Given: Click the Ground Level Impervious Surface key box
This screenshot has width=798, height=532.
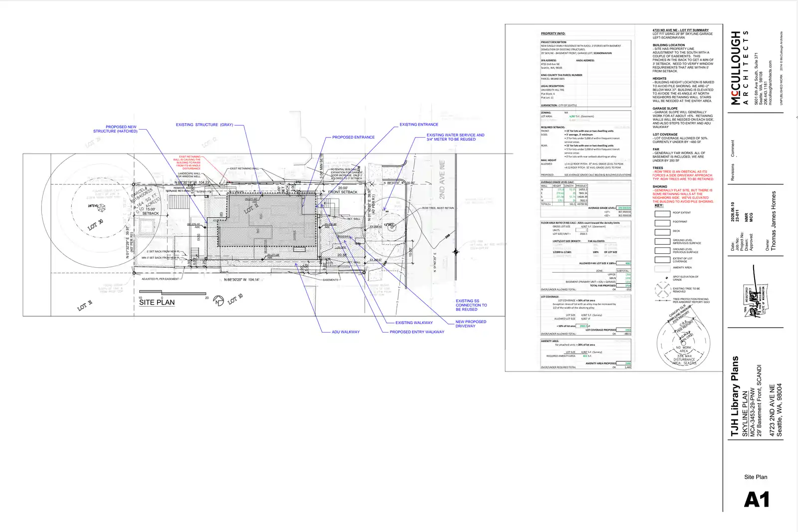Looking at the screenshot, I should [x=662, y=241].
